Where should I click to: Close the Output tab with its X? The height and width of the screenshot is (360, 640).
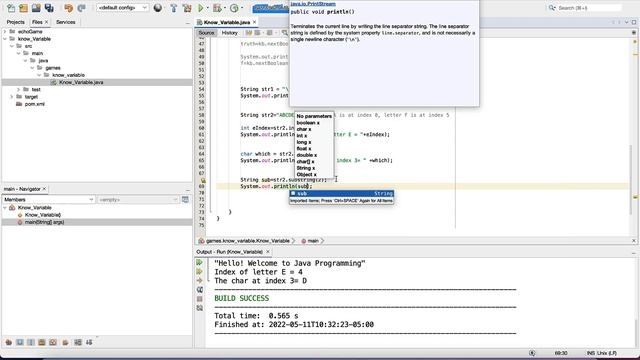[x=268, y=252]
